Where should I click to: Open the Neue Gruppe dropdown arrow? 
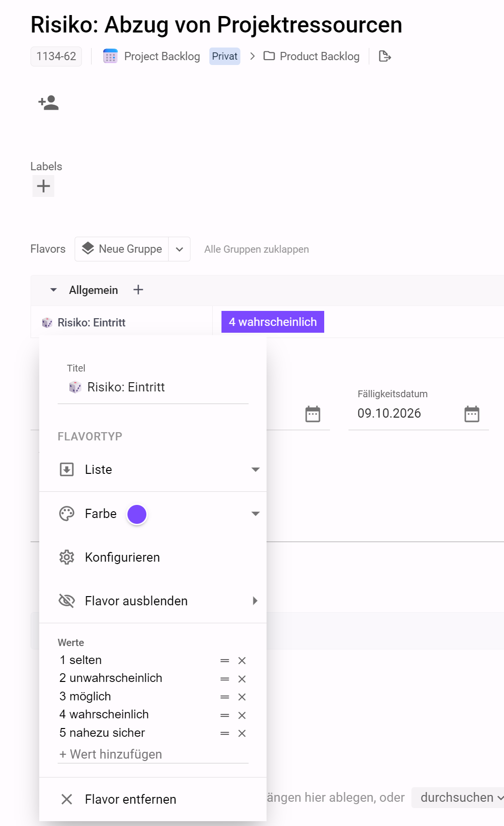[x=179, y=249]
